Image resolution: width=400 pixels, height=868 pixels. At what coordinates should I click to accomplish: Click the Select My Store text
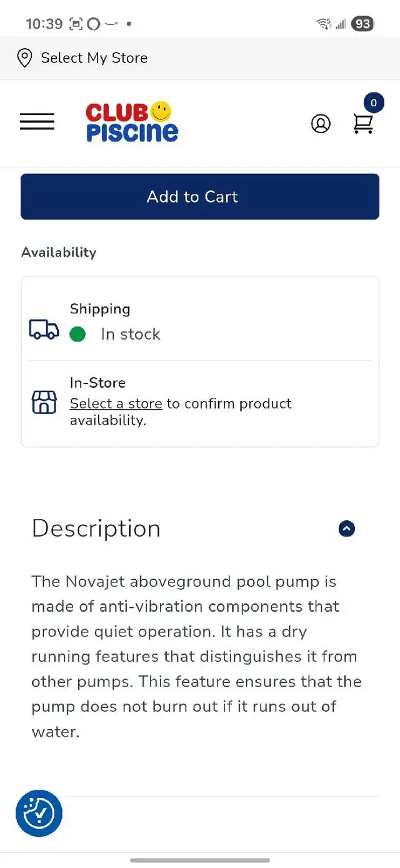tap(94, 58)
